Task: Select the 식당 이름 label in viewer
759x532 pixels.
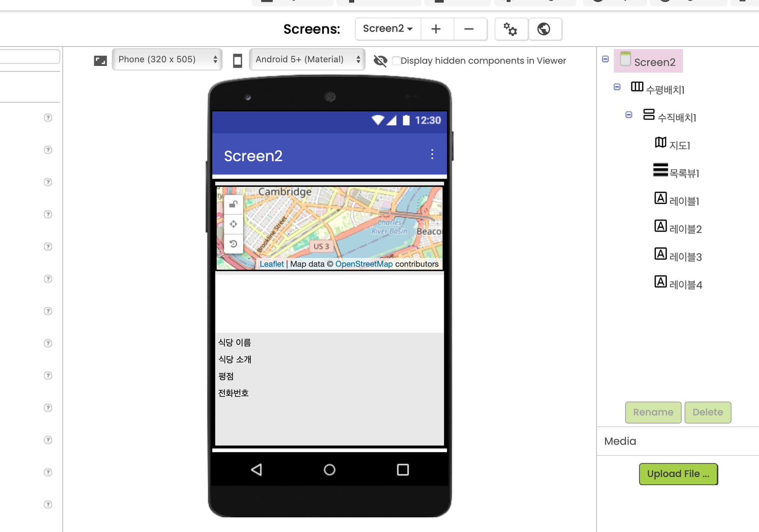Action: [x=234, y=342]
